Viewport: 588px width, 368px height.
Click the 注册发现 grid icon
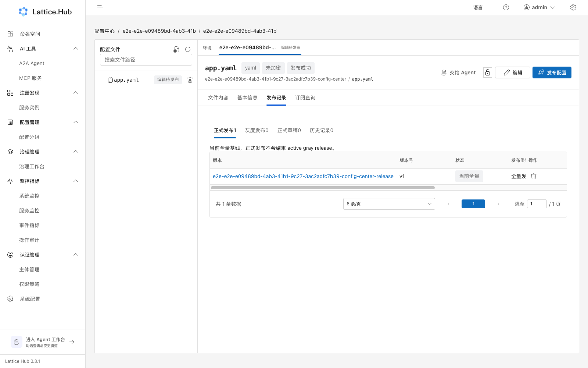pyautogui.click(x=10, y=93)
